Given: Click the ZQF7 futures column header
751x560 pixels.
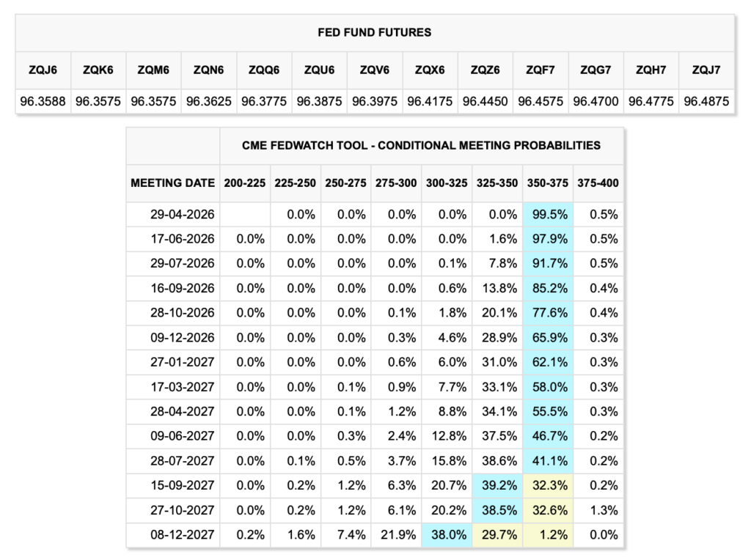Looking at the screenshot, I should coord(541,70).
